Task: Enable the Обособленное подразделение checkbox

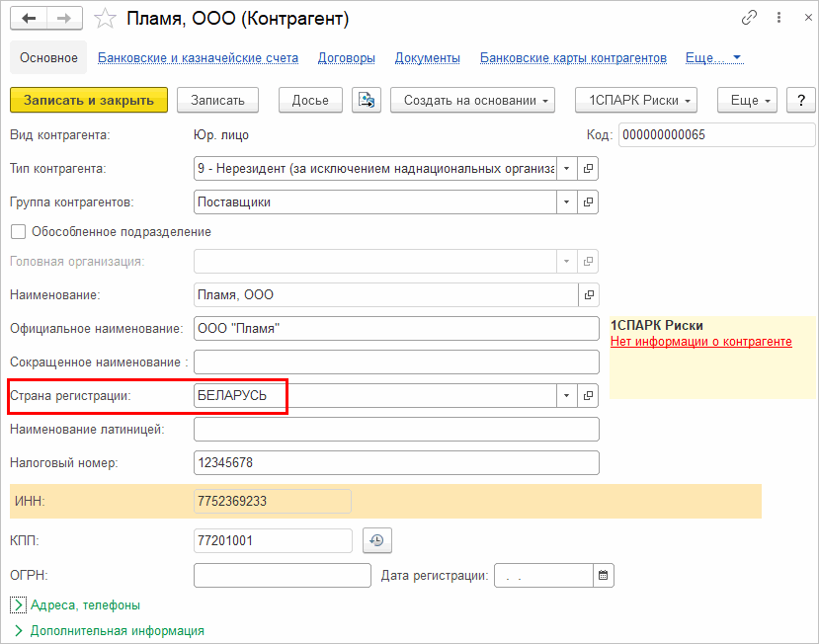Action: point(17,232)
